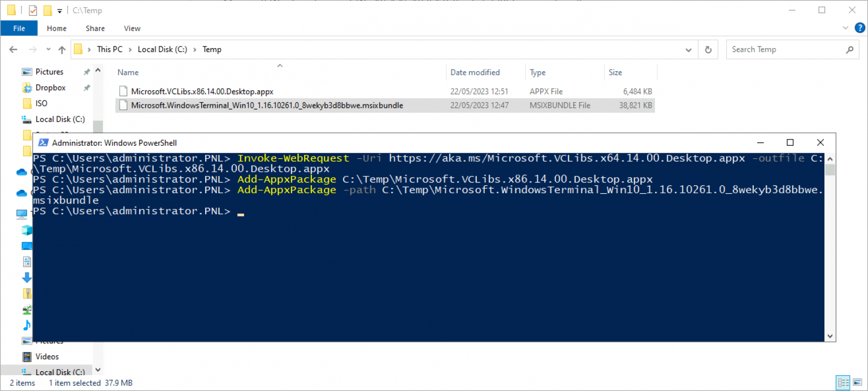Expand the recent locations dropdown arrow

48,49
